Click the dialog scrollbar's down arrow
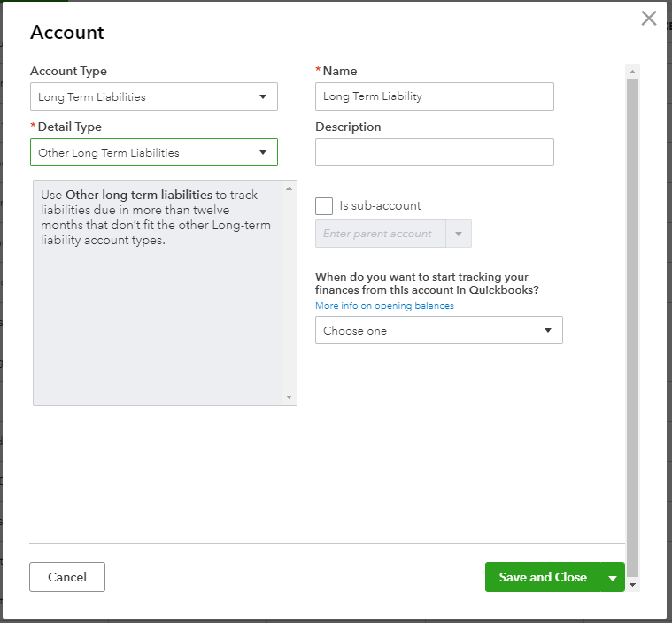 (x=632, y=585)
